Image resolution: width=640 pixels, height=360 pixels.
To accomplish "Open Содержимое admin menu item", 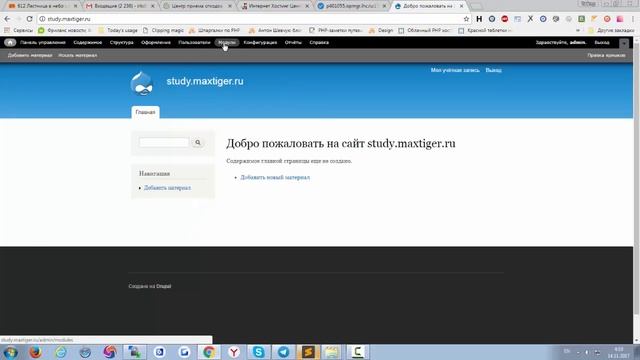I will tap(88, 42).
